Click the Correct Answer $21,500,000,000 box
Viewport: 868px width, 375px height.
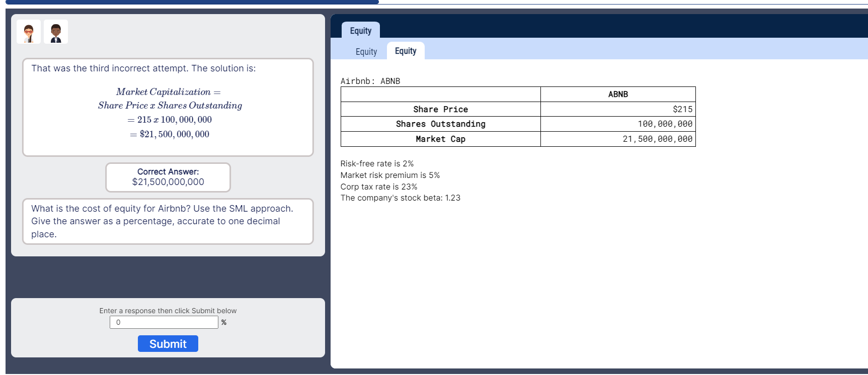pyautogui.click(x=168, y=177)
